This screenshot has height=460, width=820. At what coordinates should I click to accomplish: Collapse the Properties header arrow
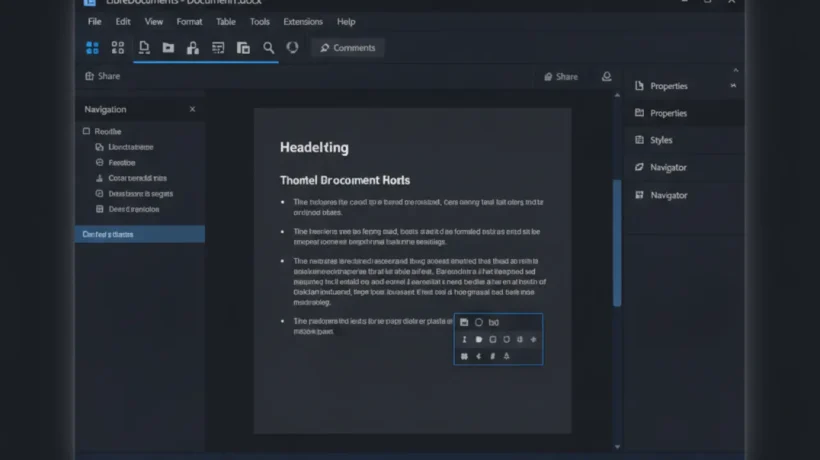(x=733, y=85)
